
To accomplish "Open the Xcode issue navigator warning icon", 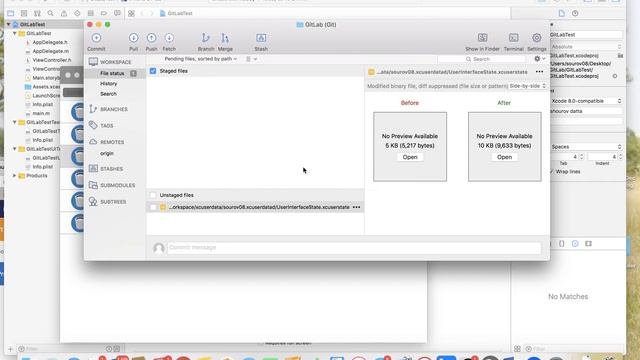I will [x=64, y=13].
